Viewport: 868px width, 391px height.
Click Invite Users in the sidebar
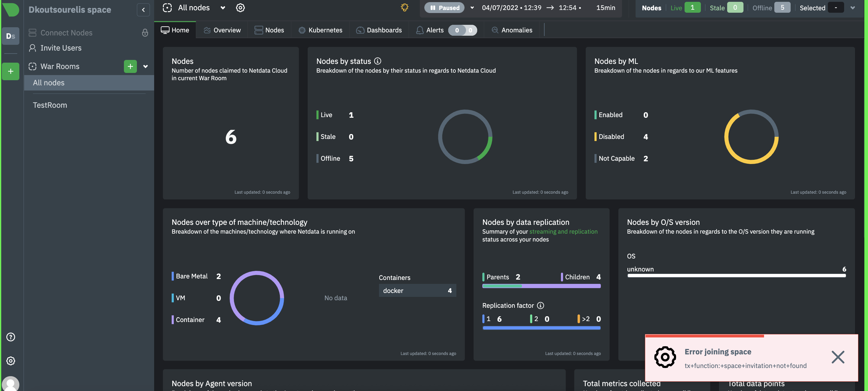point(61,48)
